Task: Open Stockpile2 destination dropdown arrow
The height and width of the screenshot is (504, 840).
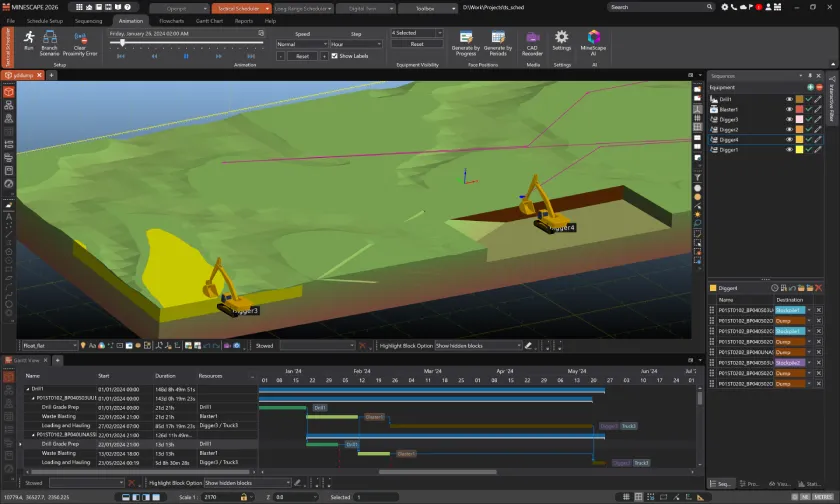Action: [x=809, y=363]
